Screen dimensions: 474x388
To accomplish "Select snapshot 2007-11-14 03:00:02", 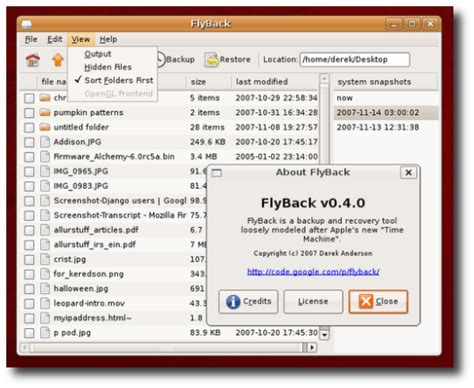I will [x=386, y=113].
